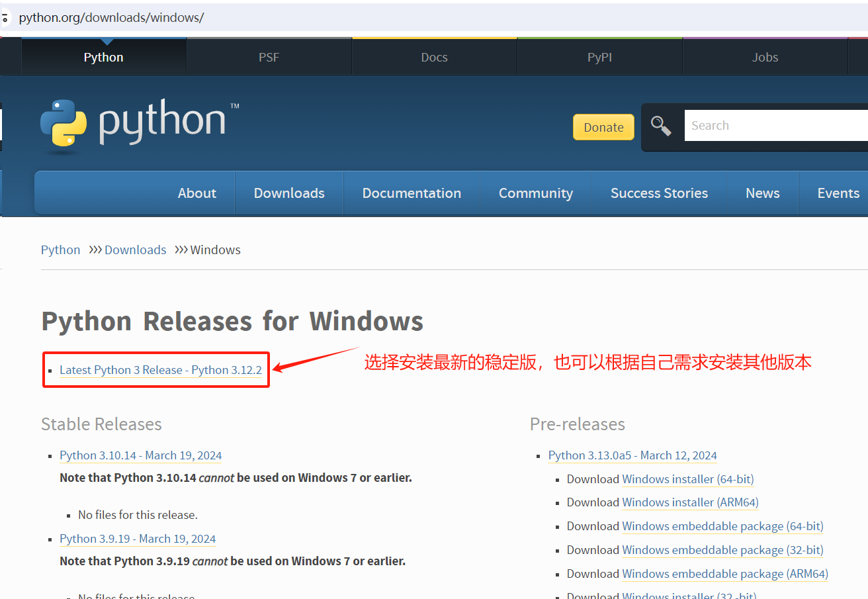Open the PSF top tab
Image resolution: width=868 pixels, height=599 pixels.
269,57
